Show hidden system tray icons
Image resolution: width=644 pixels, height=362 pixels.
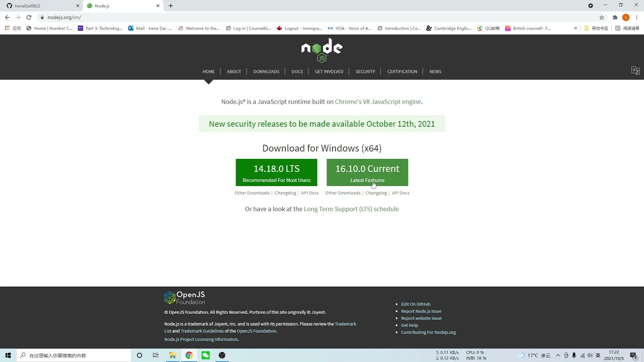click(558, 355)
